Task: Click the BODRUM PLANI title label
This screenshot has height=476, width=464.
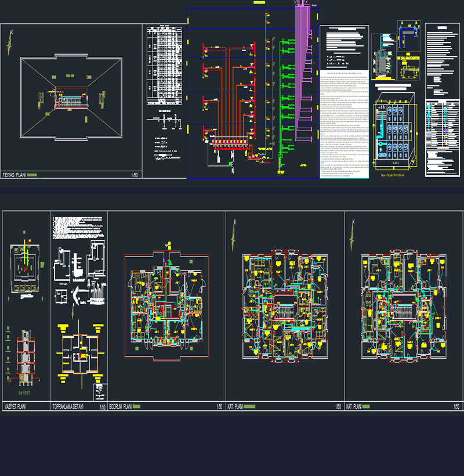Action: pyautogui.click(x=121, y=407)
